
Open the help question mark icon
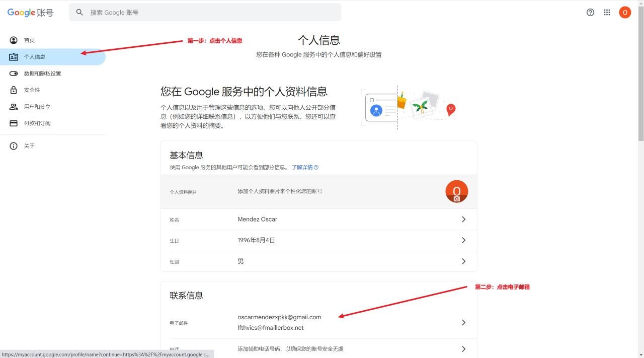click(590, 13)
